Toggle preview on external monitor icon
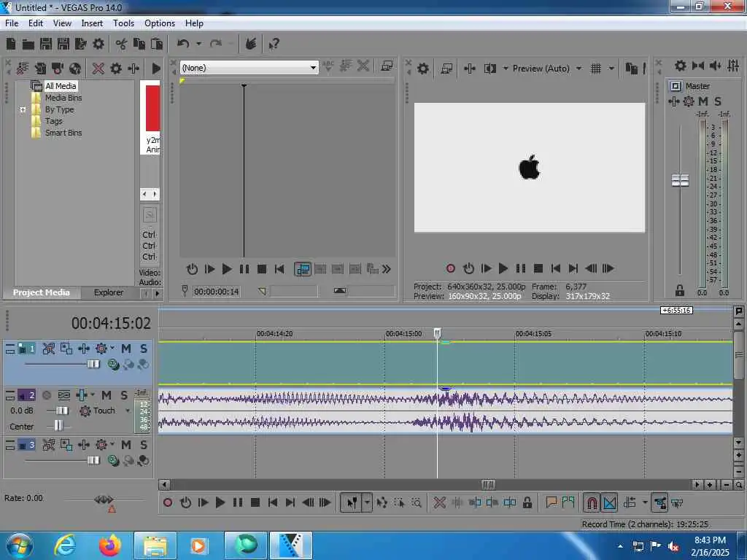747x560 pixels. tap(446, 69)
